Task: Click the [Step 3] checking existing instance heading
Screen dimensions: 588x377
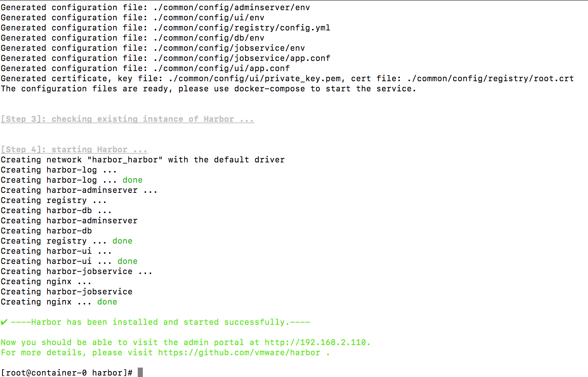Action: [127, 119]
